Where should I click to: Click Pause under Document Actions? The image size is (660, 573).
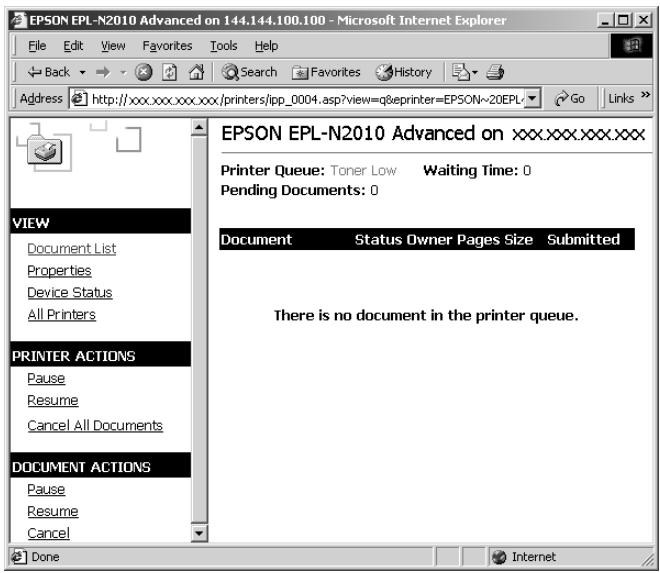tap(46, 489)
